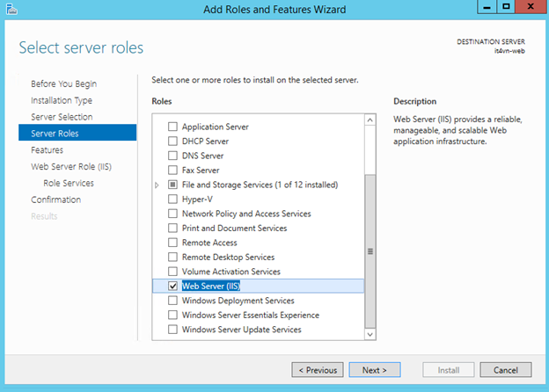The image size is (549, 392).
Task: Click the wizard icon in title bar
Action: click(11, 9)
